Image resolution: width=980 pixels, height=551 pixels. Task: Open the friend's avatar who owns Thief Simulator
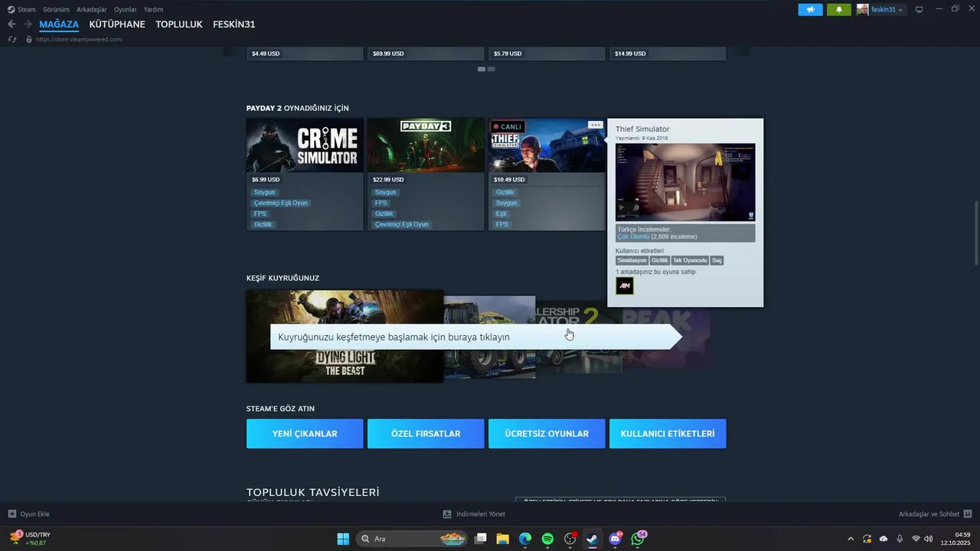(x=625, y=285)
